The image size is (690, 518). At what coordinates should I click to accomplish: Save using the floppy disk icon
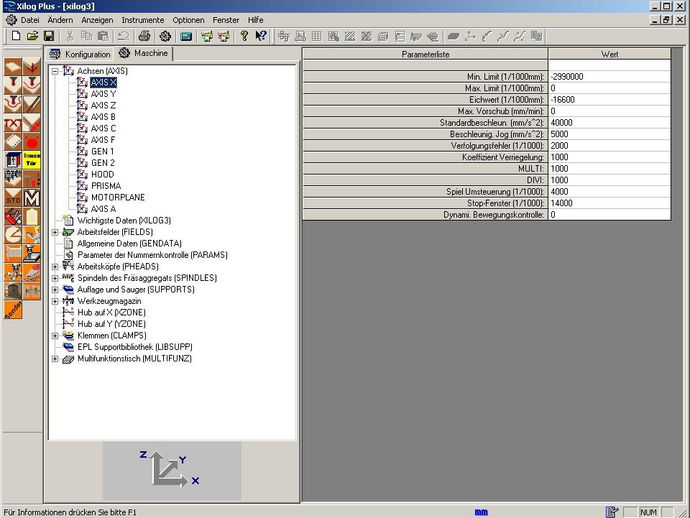pos(48,36)
